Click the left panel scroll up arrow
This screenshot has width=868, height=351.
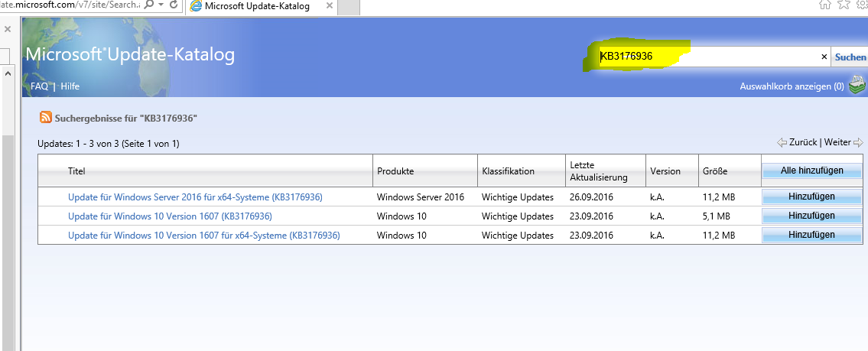pos(8,73)
